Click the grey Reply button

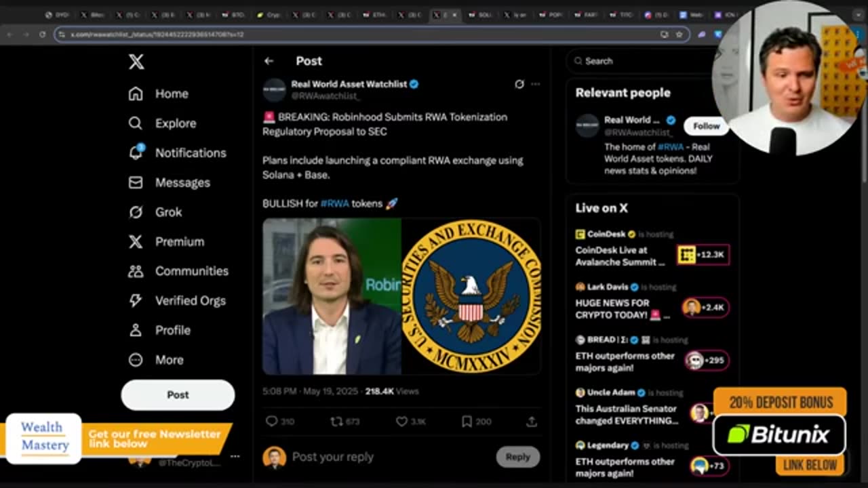tap(517, 457)
